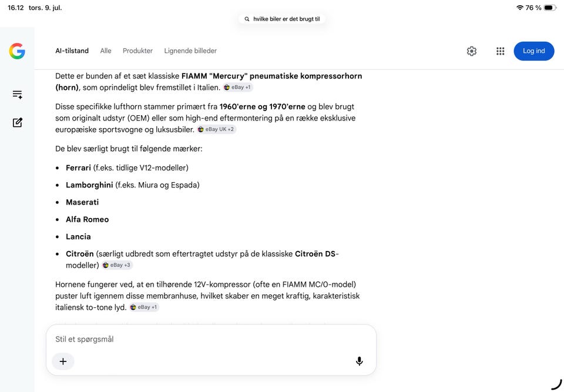Switch to the Produkter tab

(137, 51)
